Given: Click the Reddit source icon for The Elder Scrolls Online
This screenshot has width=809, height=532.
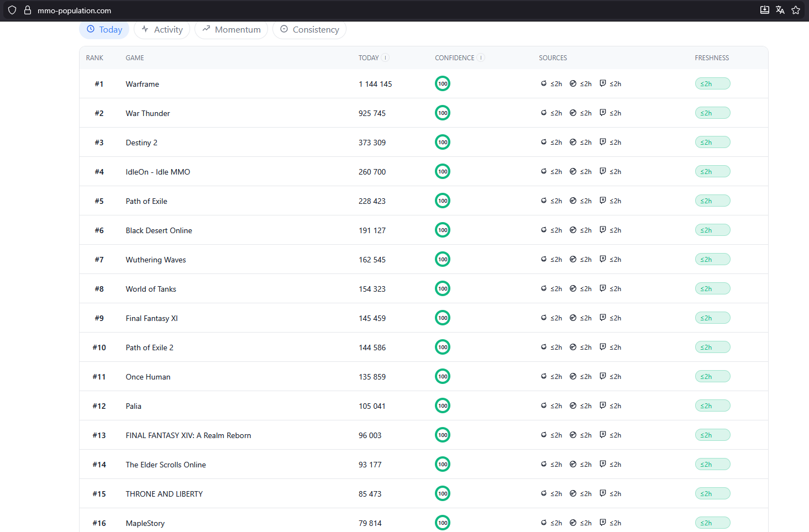Looking at the screenshot, I should coord(544,464).
